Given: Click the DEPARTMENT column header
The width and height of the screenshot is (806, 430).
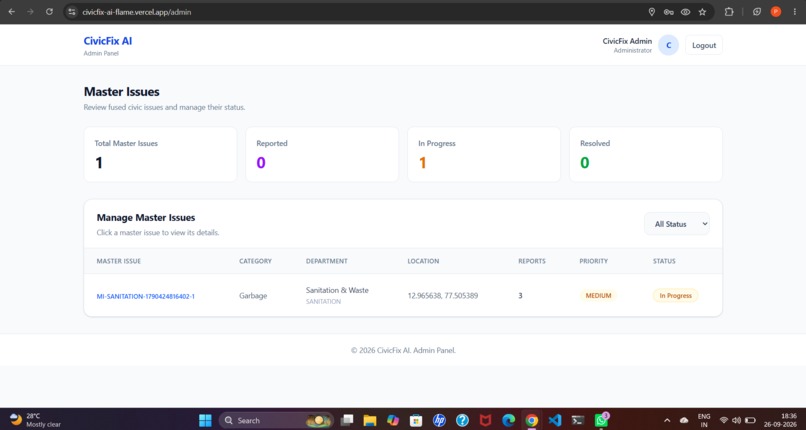Looking at the screenshot, I should [x=327, y=261].
